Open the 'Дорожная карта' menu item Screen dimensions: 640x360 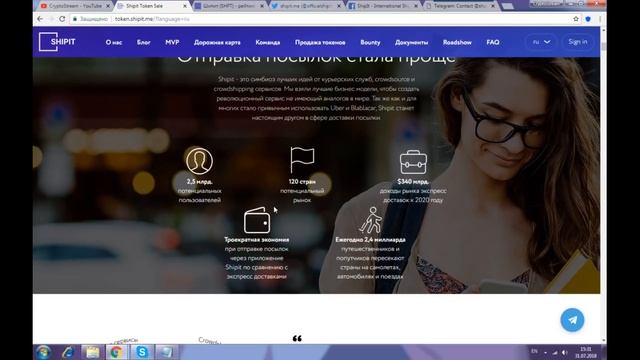pos(217,42)
